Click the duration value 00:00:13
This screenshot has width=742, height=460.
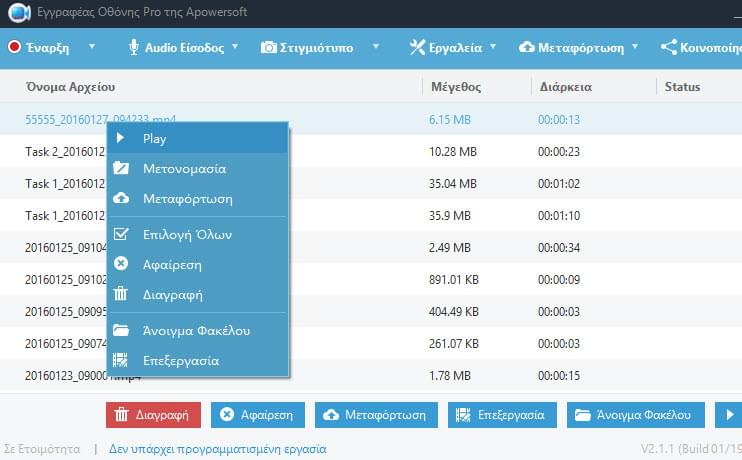click(x=559, y=120)
